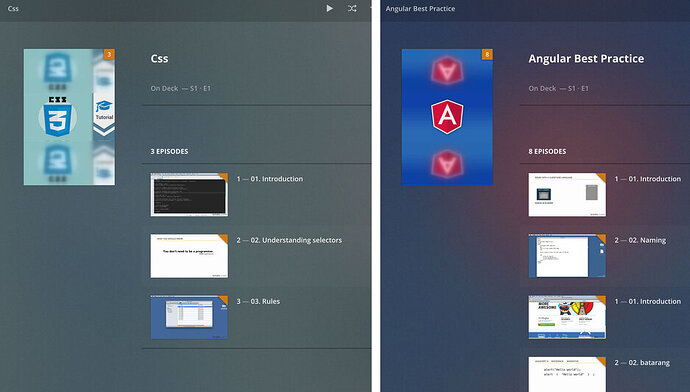Click the Angular shield logo on poster
Viewport: 690px width, 392px height.
tap(447, 117)
